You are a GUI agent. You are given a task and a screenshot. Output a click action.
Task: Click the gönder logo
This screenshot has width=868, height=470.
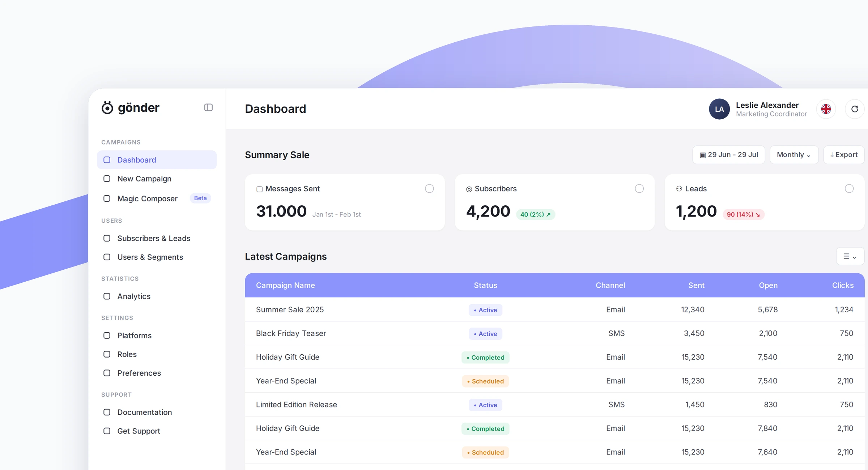click(130, 107)
